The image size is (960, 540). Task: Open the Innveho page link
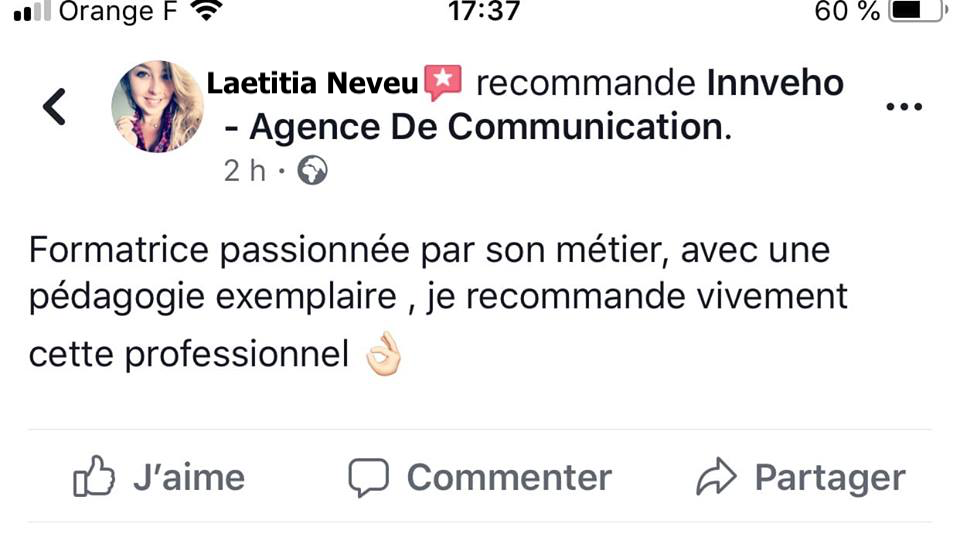(775, 84)
